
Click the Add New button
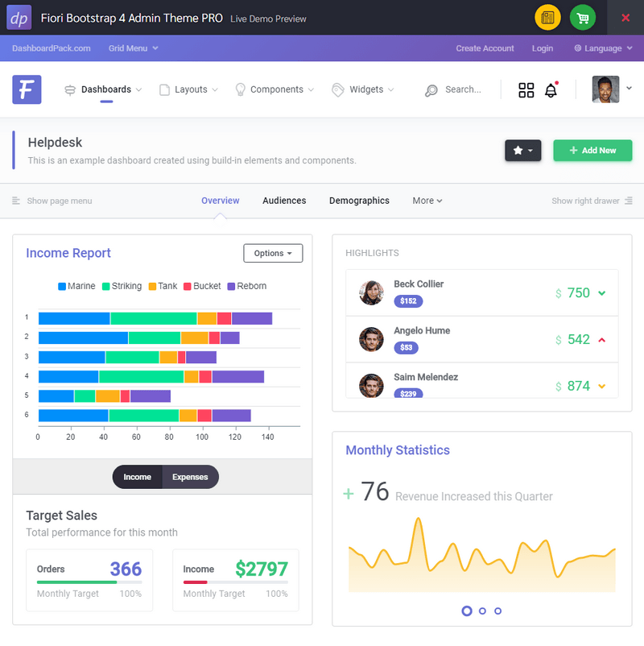pyautogui.click(x=592, y=151)
